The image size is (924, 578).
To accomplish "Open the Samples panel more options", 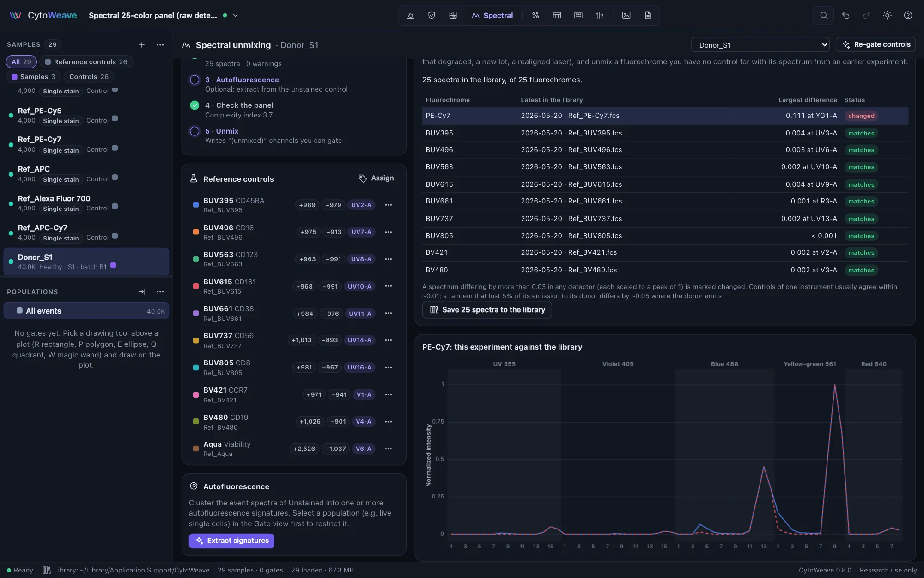I will [x=160, y=45].
